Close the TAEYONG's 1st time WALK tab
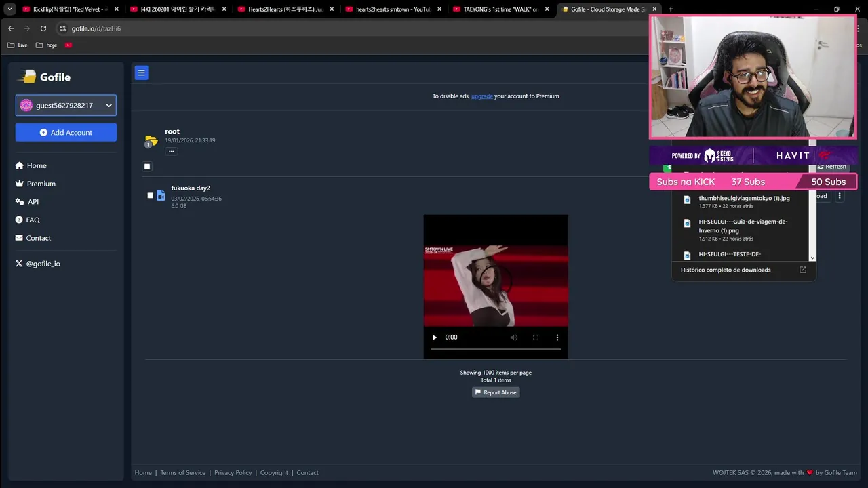868x488 pixels. pos(547,9)
